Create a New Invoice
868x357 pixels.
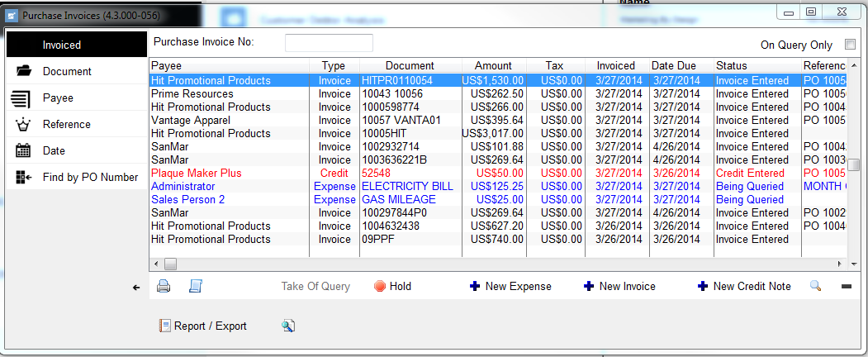627,286
